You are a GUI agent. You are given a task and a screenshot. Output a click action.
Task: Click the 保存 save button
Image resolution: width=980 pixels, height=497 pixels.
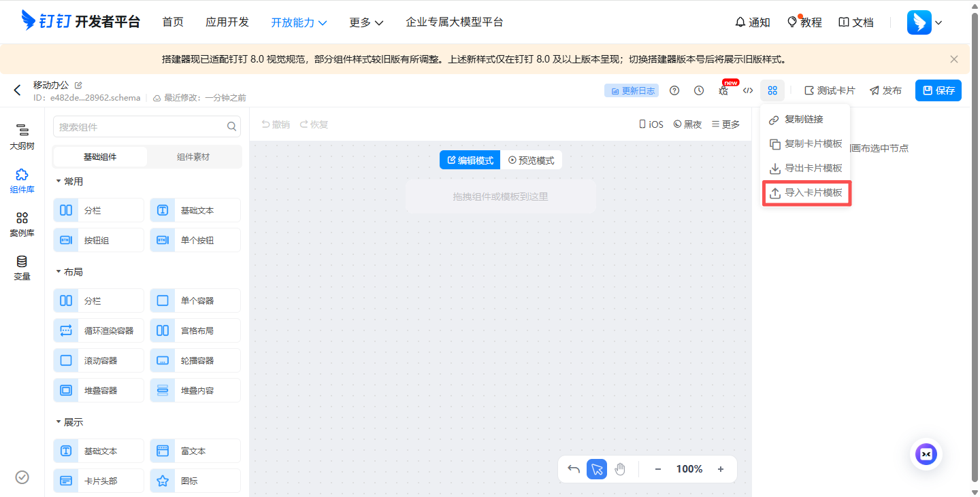tap(938, 90)
